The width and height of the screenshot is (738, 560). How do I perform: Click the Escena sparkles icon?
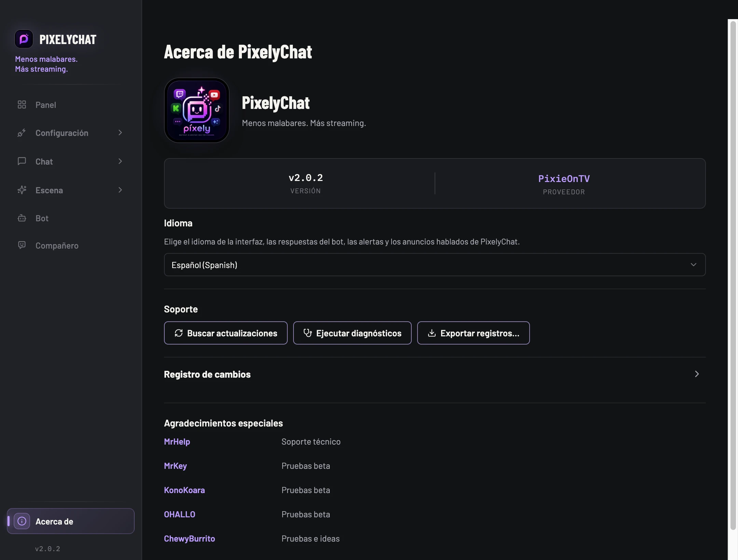[22, 190]
